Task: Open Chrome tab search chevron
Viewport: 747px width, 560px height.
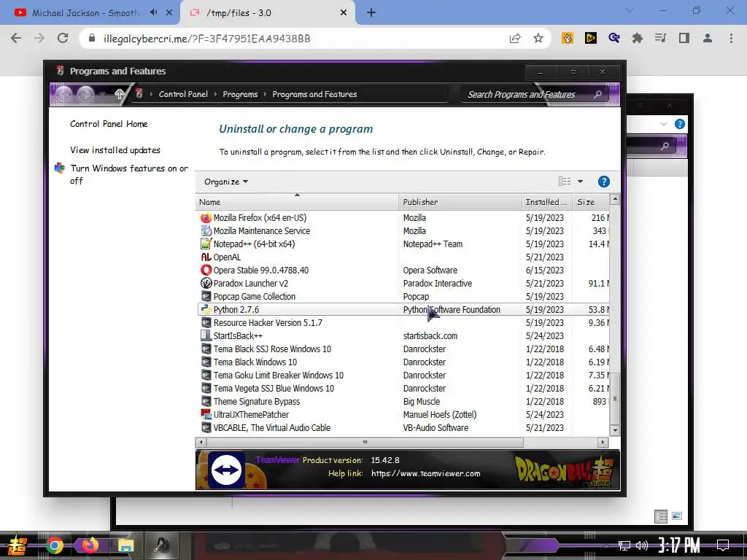Action: 630,10
